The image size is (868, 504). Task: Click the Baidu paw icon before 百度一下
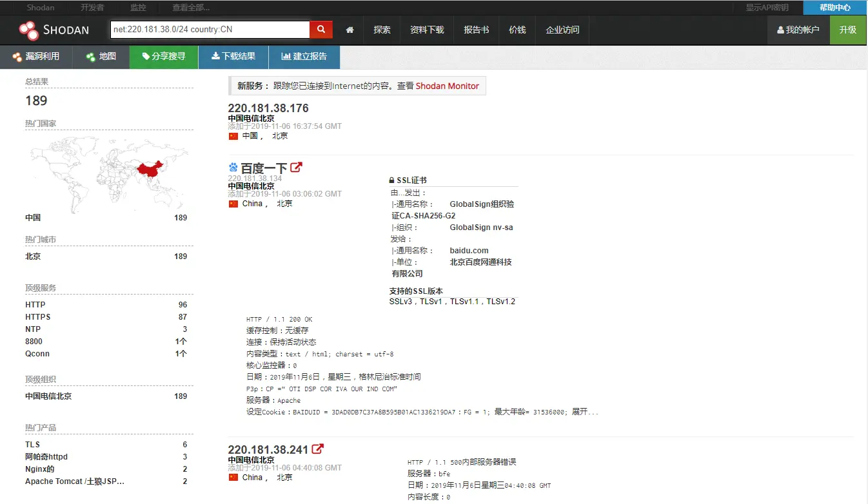pyautogui.click(x=233, y=168)
